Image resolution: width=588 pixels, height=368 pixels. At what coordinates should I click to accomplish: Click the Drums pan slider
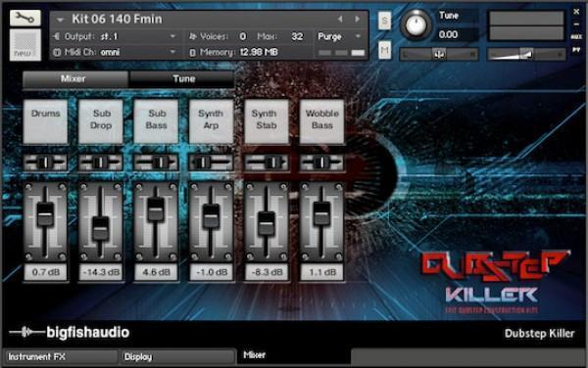tap(45, 162)
